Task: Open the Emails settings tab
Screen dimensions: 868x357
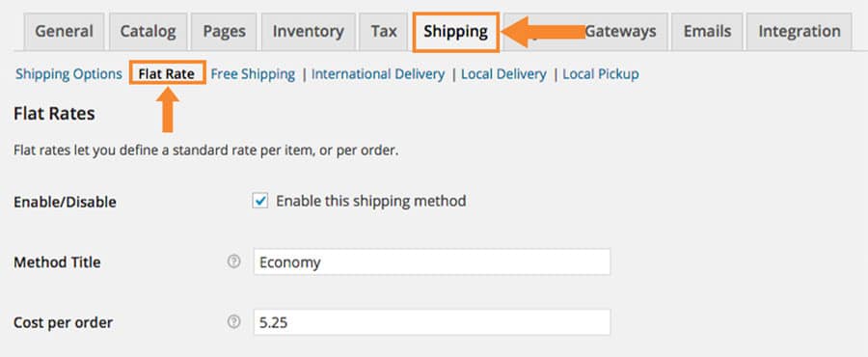Action: pyautogui.click(x=707, y=32)
